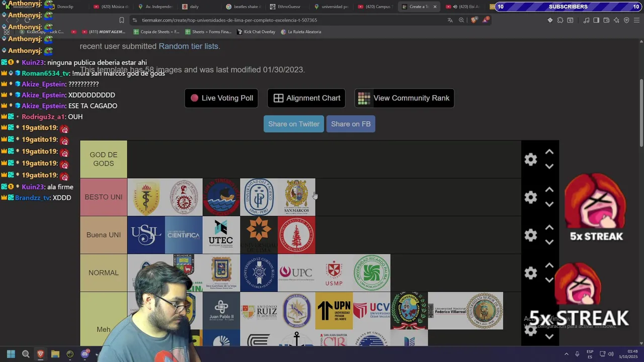Open Sheets + Forms Fina bookmark
Viewport: 644px width, 362px height.
click(208, 32)
